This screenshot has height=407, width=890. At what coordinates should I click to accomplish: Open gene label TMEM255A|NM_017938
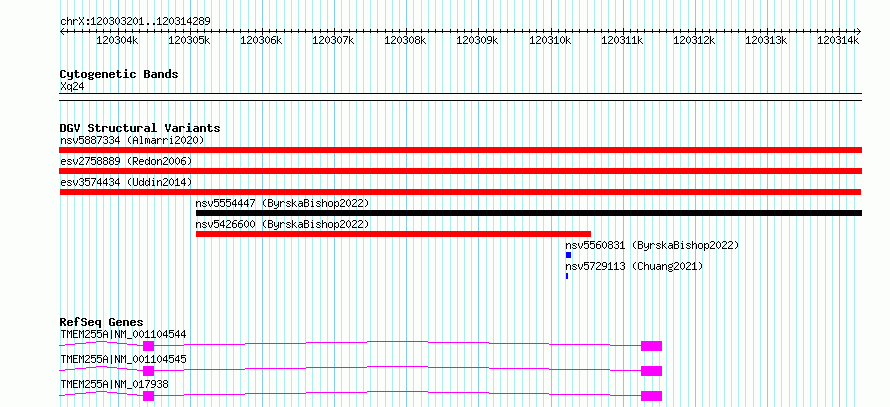coord(114,384)
